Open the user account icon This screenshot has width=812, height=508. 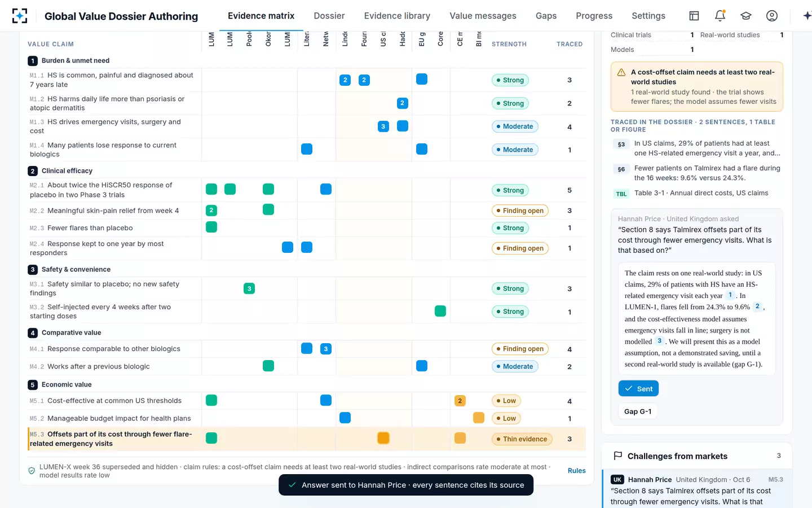[772, 16]
